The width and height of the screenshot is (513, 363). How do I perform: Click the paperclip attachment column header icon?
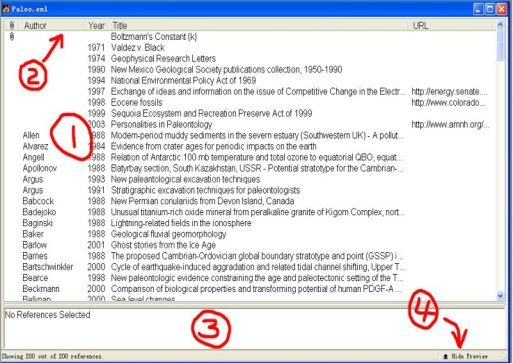(12, 25)
